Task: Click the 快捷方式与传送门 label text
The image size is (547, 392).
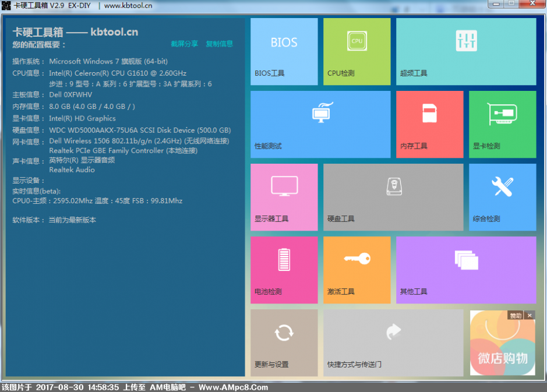Action: [354, 365]
